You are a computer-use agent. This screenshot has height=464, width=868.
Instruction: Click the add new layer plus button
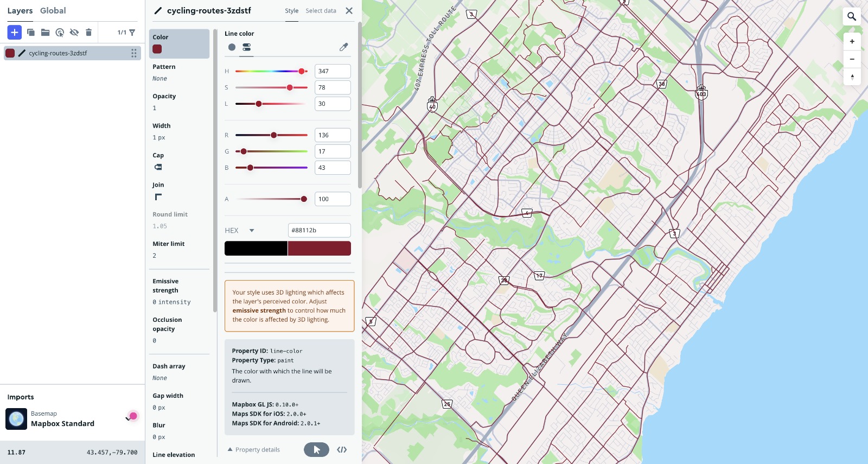pyautogui.click(x=15, y=33)
